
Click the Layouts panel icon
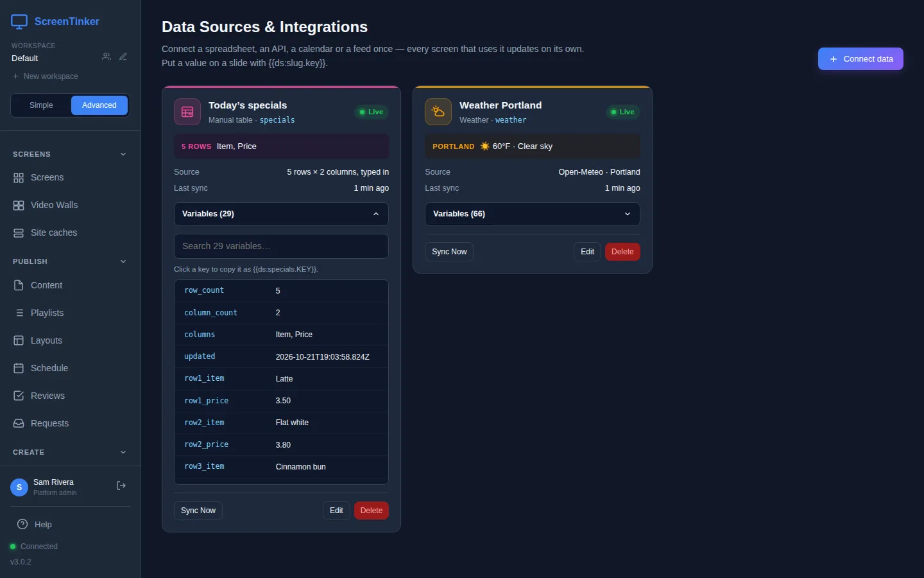tap(19, 340)
